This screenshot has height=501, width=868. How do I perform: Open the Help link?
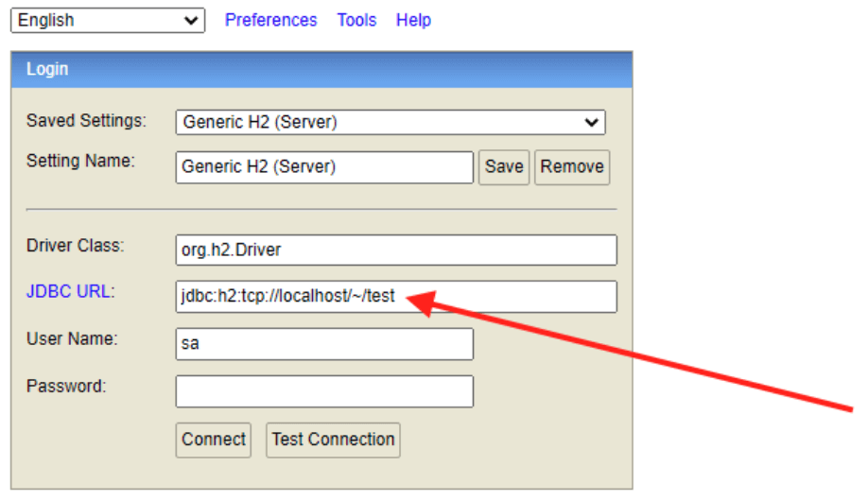click(413, 21)
